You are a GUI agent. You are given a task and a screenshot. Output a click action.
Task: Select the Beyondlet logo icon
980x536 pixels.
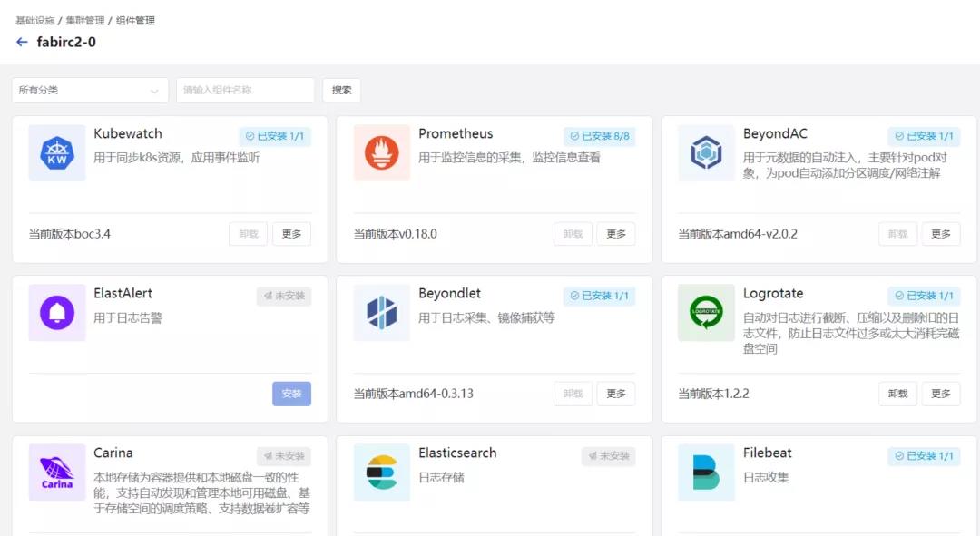pyautogui.click(x=382, y=312)
